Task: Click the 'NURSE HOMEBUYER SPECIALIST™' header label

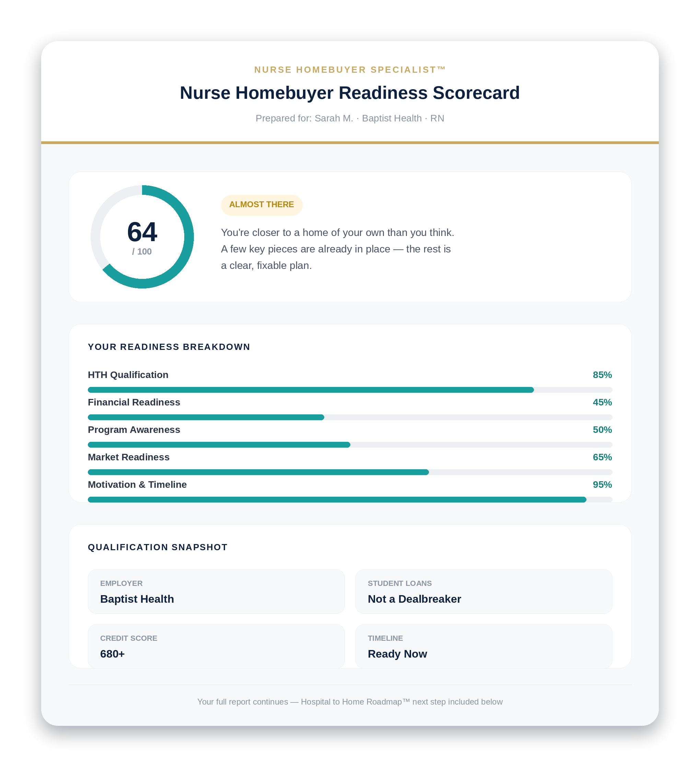Action: tap(350, 70)
